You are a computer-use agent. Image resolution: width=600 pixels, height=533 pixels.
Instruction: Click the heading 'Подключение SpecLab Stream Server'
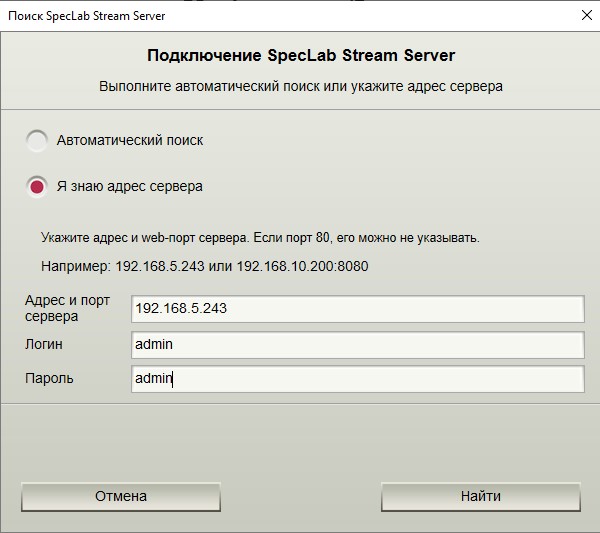(301, 55)
